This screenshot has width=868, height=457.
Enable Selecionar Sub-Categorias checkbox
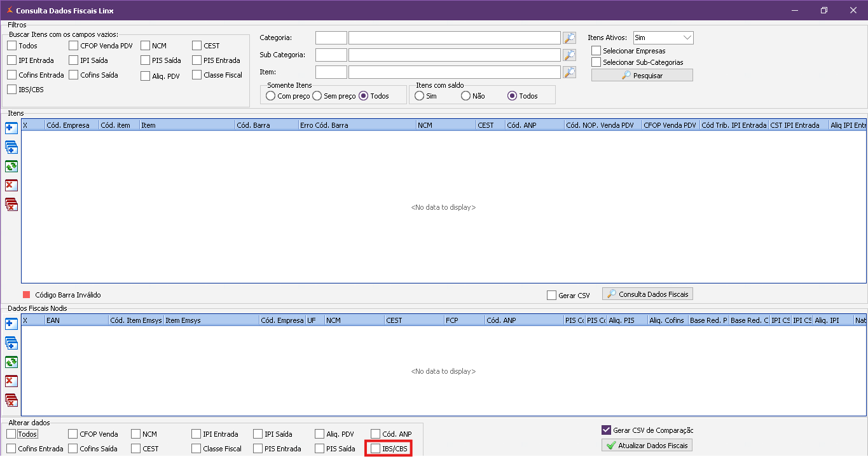[x=596, y=62]
